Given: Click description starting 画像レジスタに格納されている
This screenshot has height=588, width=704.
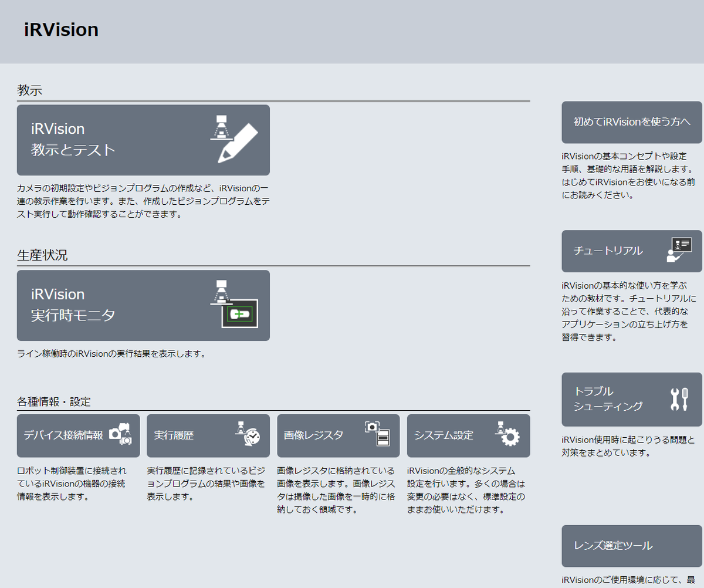Looking at the screenshot, I should [336, 490].
